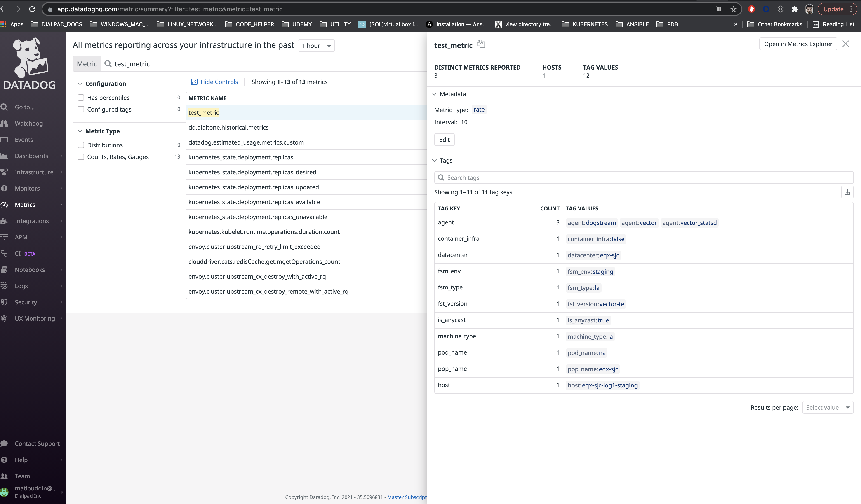Click the browser page reload icon

32,9
